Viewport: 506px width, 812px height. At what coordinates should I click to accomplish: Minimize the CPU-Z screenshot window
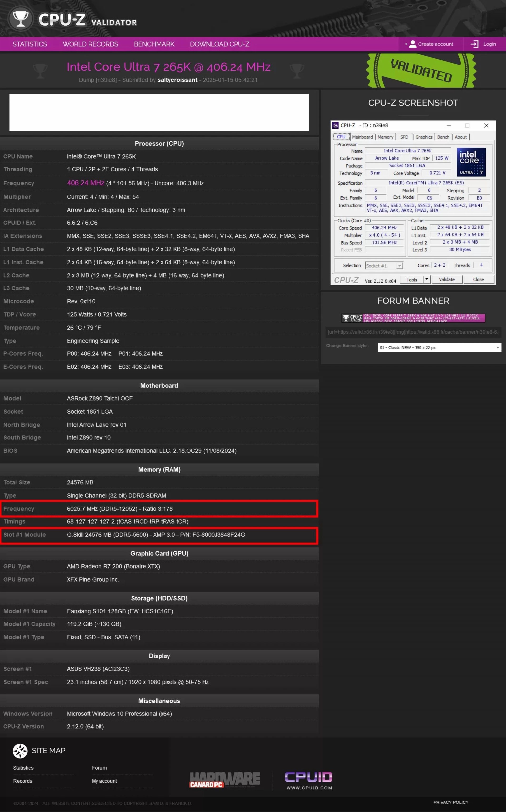pyautogui.click(x=449, y=126)
